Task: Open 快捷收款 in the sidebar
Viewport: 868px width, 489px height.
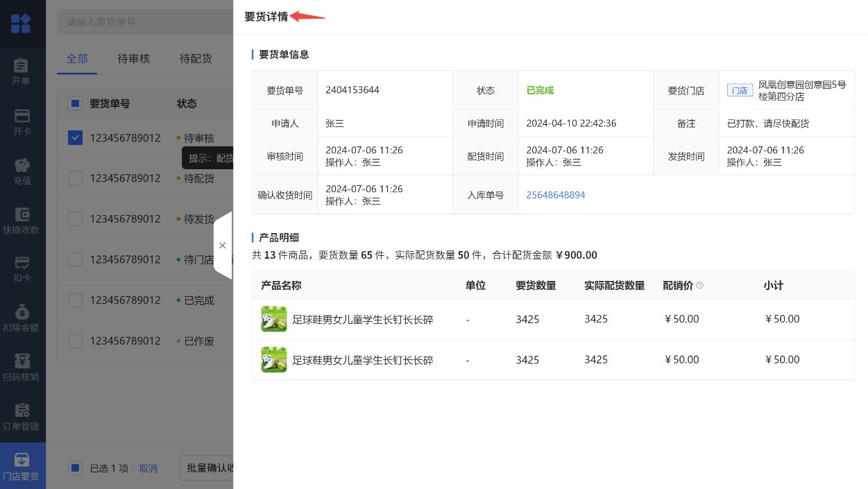Action: coord(22,215)
